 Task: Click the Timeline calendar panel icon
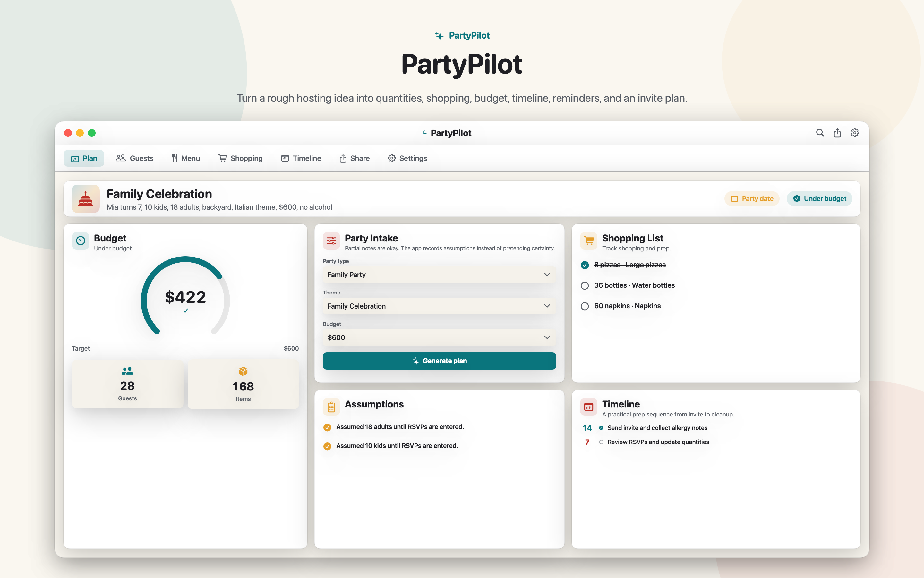(589, 407)
